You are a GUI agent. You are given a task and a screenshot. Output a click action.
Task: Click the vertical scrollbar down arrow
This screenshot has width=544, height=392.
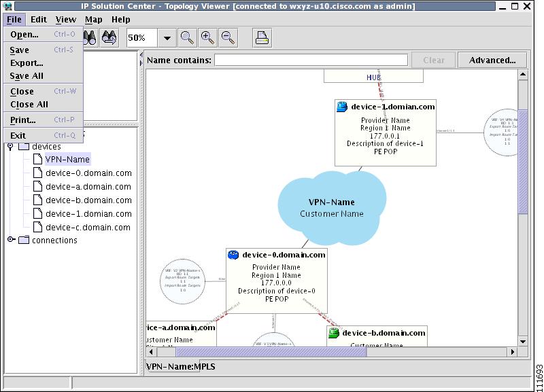523,342
